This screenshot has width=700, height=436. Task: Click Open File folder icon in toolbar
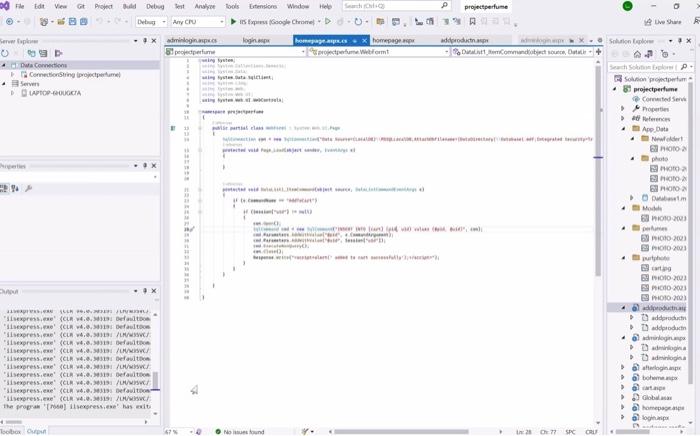(61, 21)
